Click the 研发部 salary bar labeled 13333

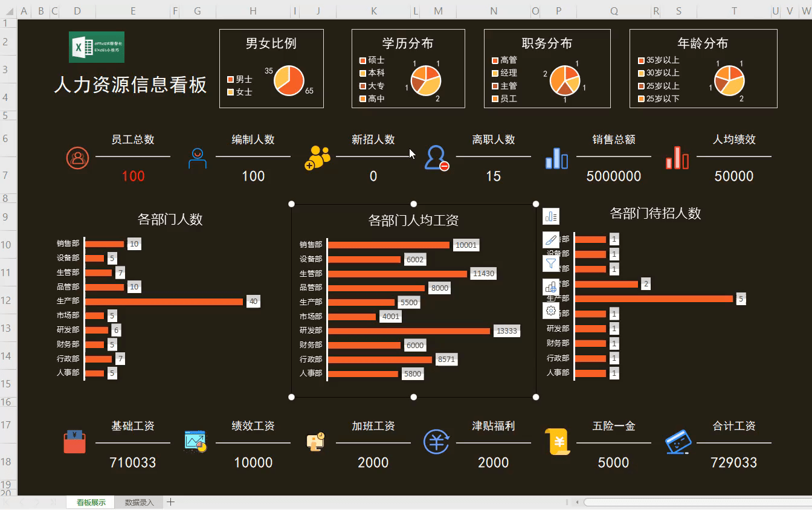click(409, 331)
